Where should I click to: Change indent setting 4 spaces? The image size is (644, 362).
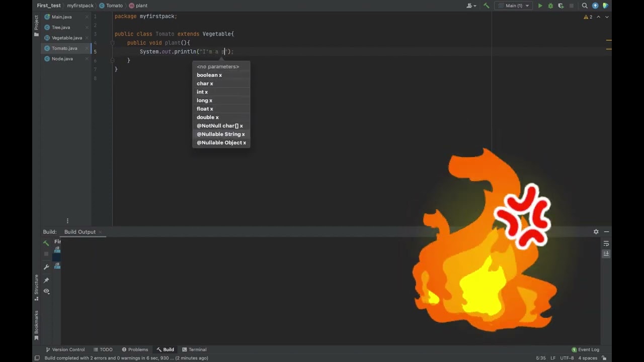(x=588, y=358)
